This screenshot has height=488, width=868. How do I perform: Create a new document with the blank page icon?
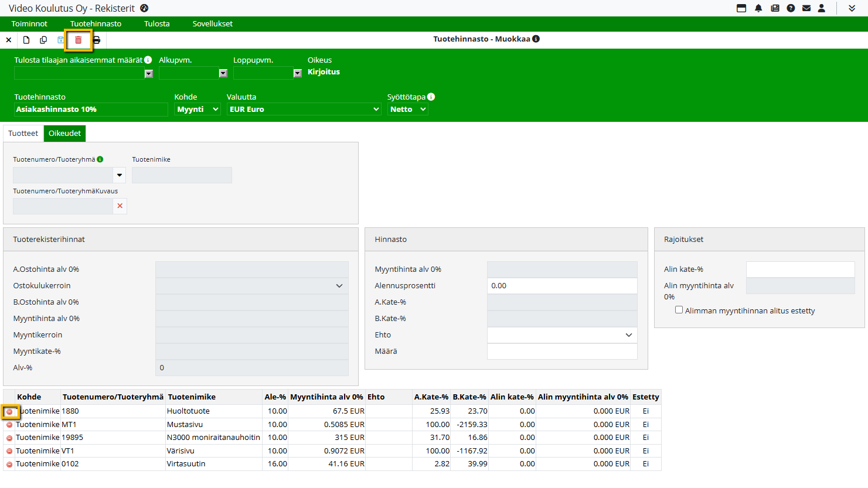26,40
